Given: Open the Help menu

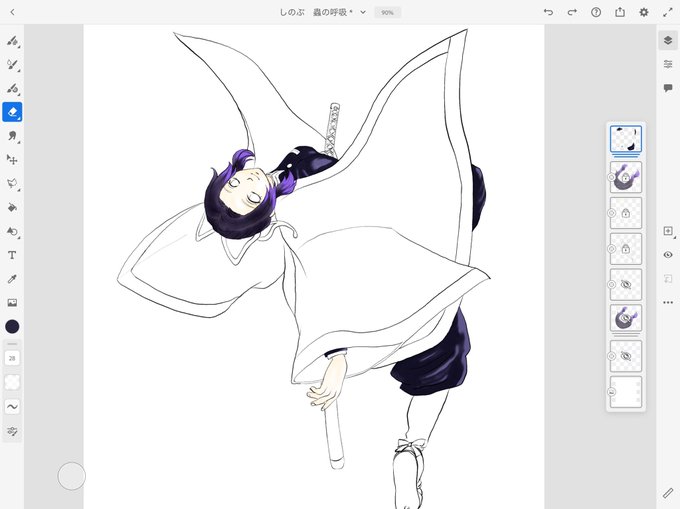Looking at the screenshot, I should pos(596,12).
